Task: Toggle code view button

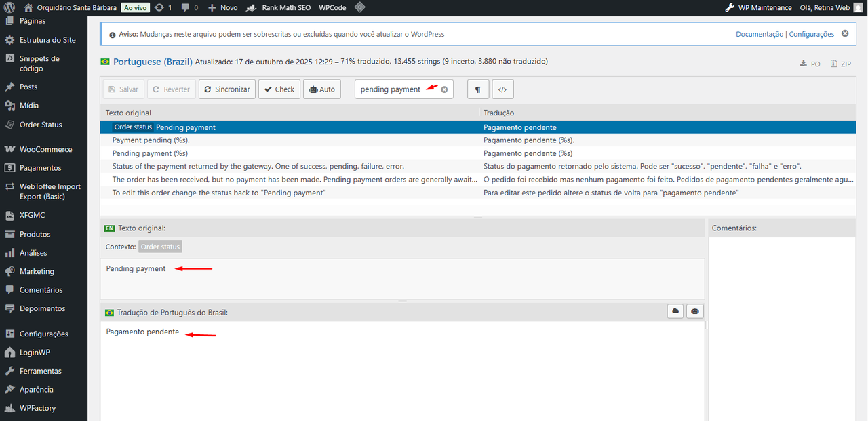Action: [502, 89]
